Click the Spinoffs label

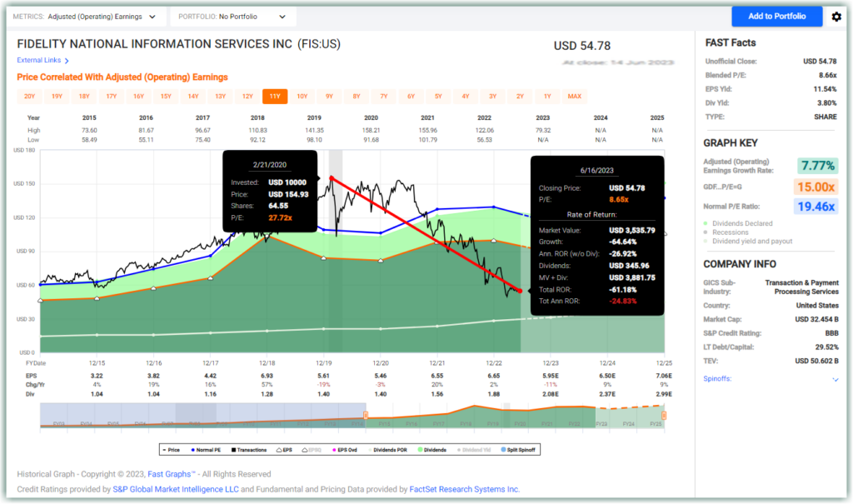717,379
